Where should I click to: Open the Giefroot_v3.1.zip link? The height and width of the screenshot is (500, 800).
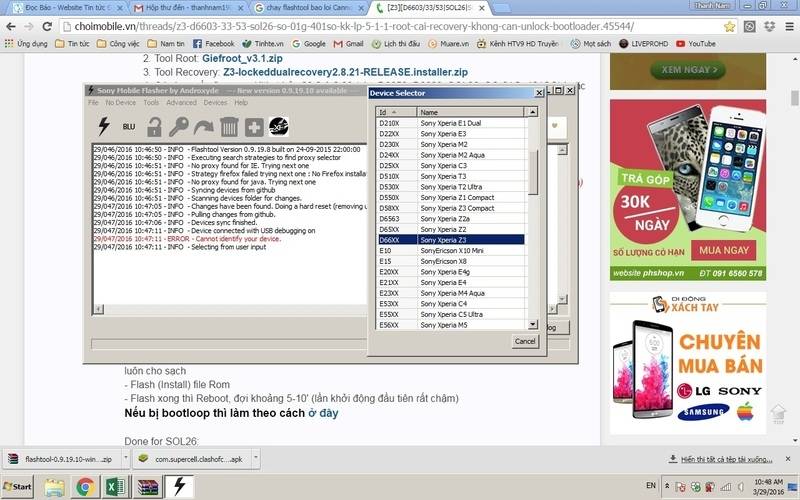click(x=242, y=58)
